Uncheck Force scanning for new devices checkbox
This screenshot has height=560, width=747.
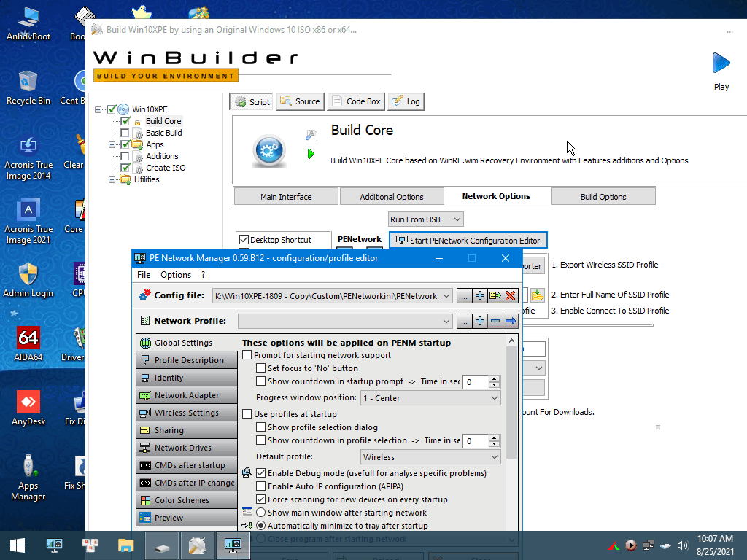260,499
